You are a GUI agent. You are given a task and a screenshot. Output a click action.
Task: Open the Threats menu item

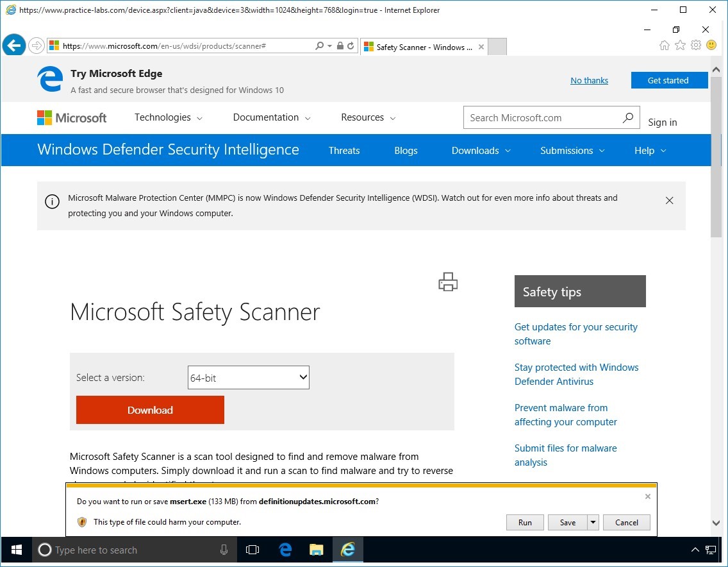pyautogui.click(x=344, y=151)
